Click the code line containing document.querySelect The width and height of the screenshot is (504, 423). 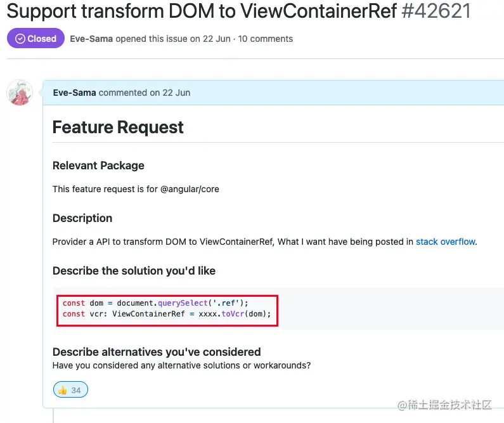[155, 303]
